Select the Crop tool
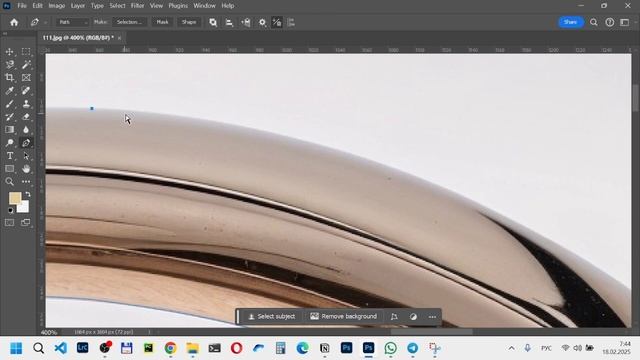This screenshot has width=640, height=360. 9,78
